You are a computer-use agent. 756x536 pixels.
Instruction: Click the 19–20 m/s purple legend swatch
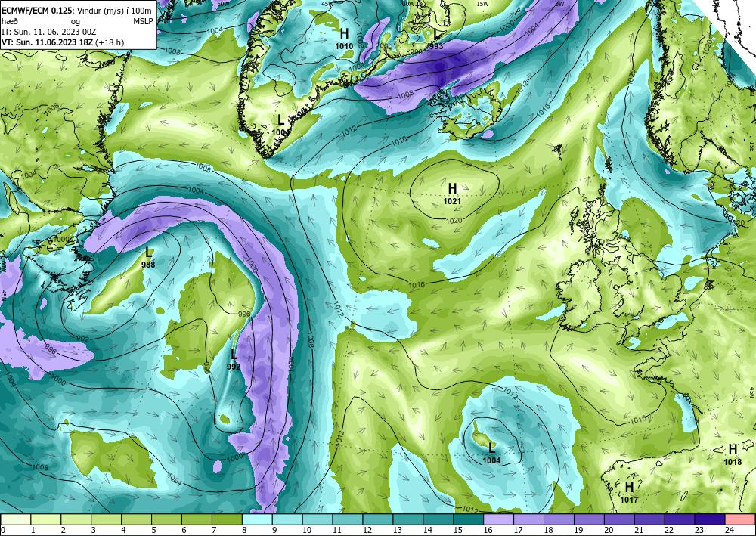pos(589,519)
